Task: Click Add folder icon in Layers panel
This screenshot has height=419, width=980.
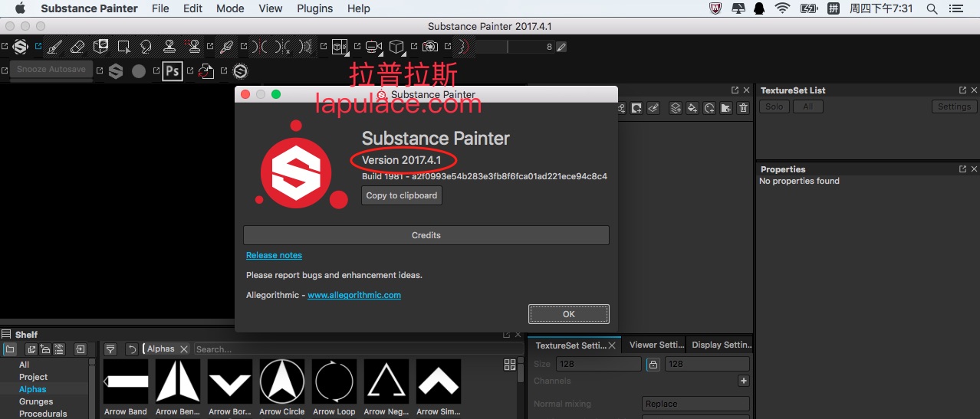Action: pos(726,108)
